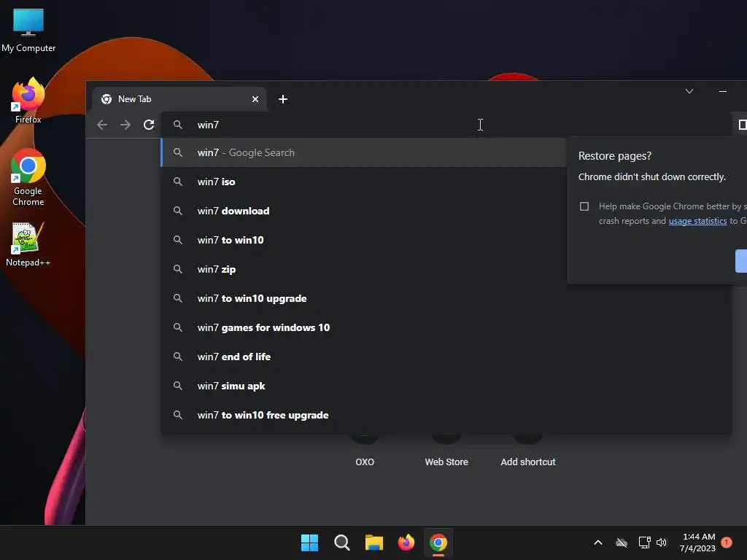Close the New Tab tab
The height and width of the screenshot is (560, 747).
(x=255, y=99)
